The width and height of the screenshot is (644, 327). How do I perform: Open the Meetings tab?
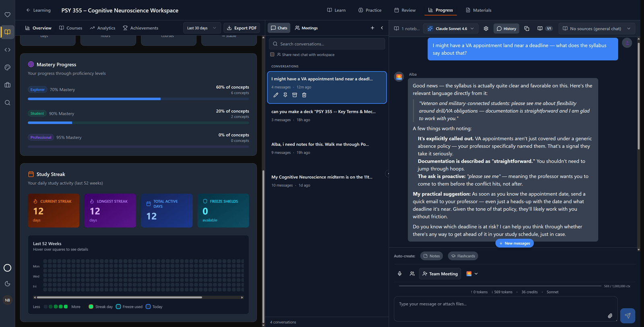coord(306,28)
